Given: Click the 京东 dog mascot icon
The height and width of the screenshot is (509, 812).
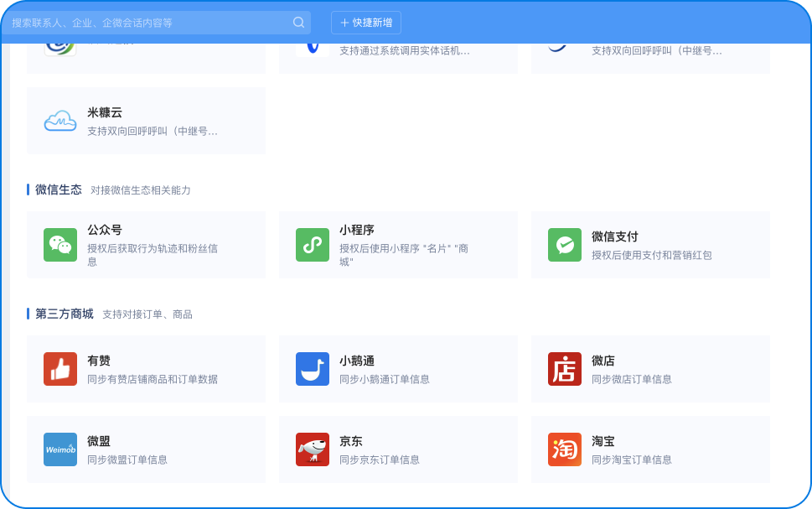Looking at the screenshot, I should click(x=313, y=449).
